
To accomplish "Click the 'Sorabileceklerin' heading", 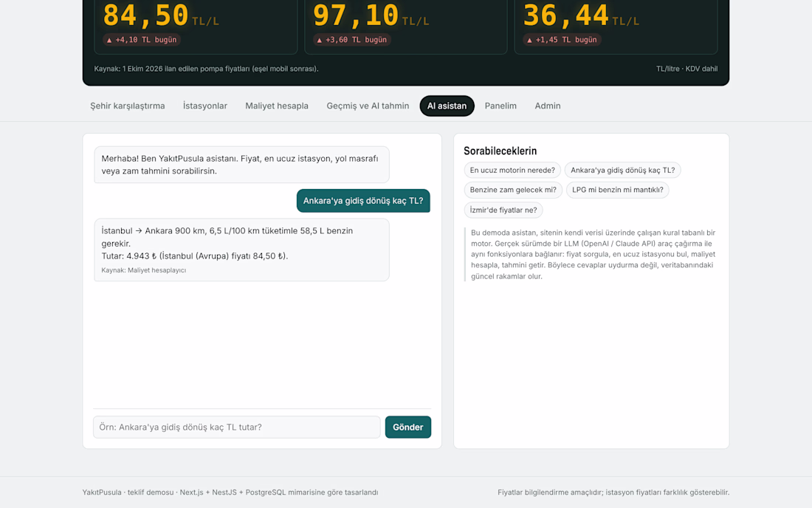I will pyautogui.click(x=500, y=151).
